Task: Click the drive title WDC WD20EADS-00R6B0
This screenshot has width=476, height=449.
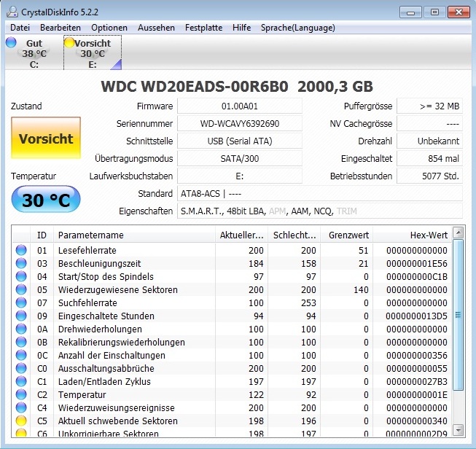Action: tap(195, 87)
